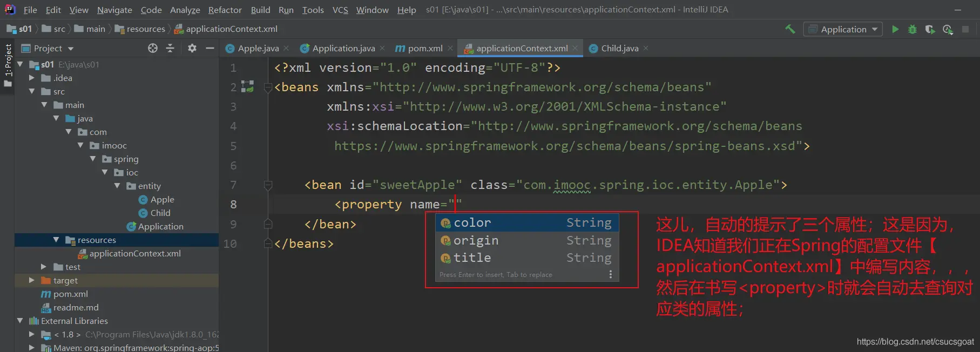
Task: Collapse the main folder arrow
Action: point(44,105)
